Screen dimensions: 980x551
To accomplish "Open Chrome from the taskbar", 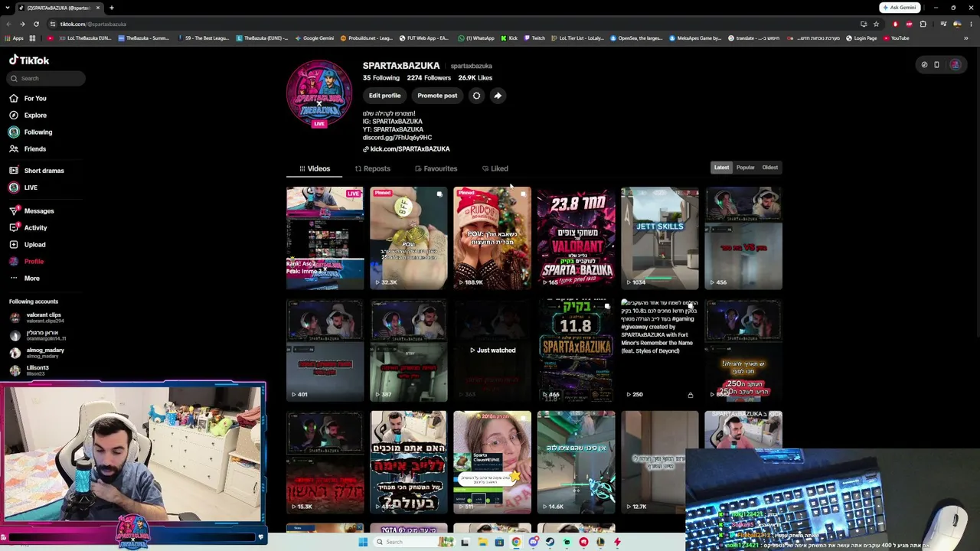I will [x=516, y=542].
